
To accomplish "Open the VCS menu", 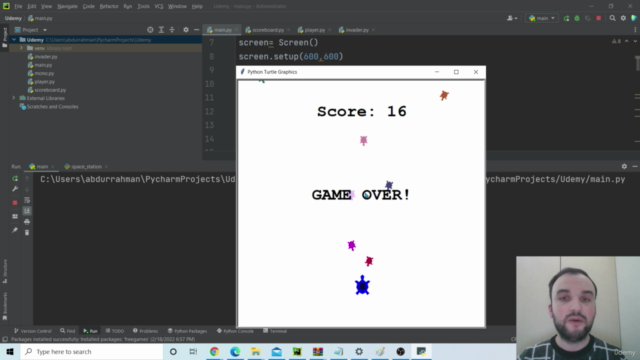I will coord(159,6).
